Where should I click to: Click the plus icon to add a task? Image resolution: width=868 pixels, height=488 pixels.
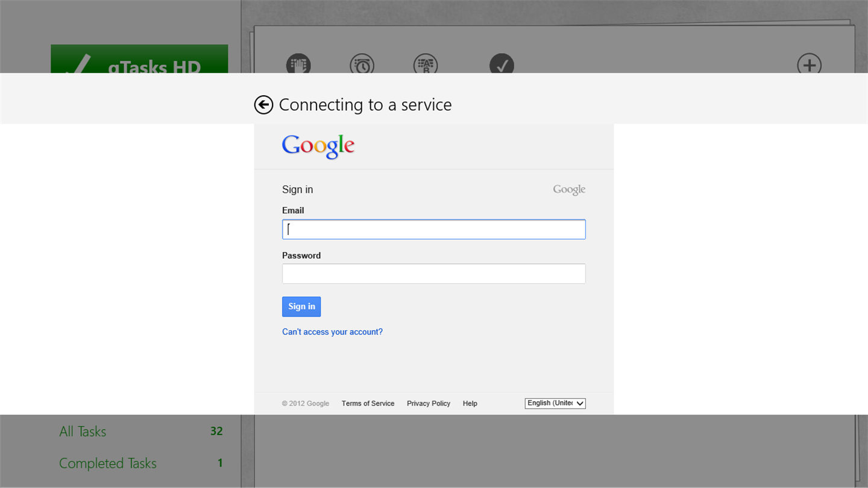[x=809, y=64]
